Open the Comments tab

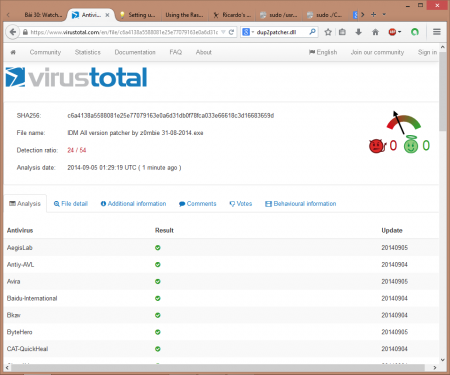(x=198, y=204)
